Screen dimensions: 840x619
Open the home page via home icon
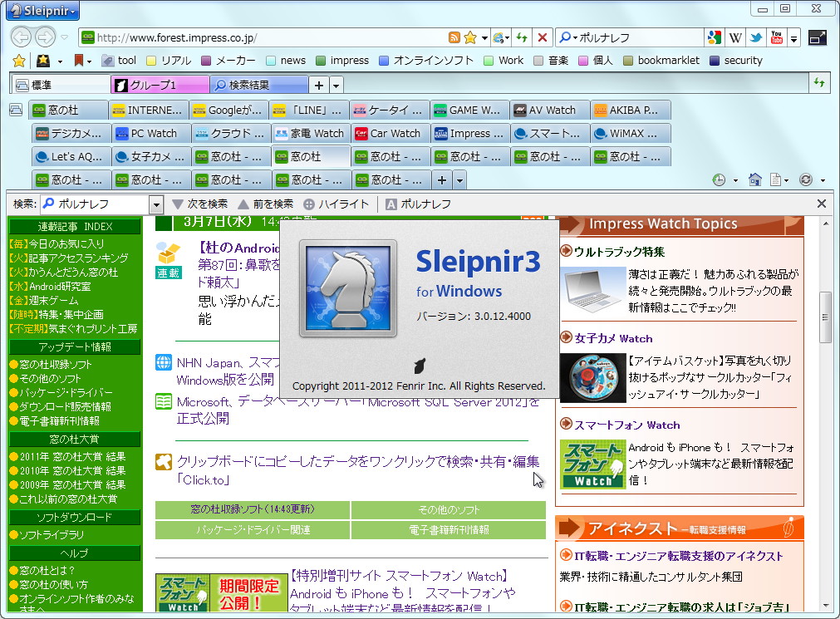pyautogui.click(x=754, y=179)
